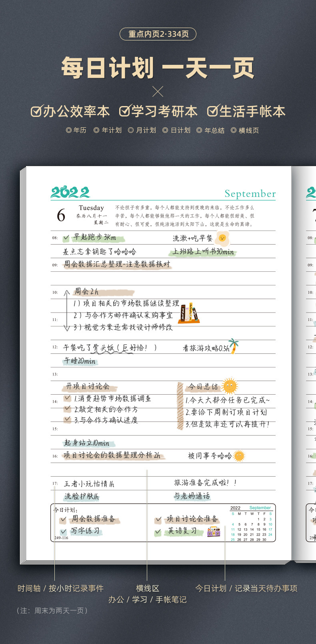The height and width of the screenshot is (644, 316).
Task: Click the checkmark before 项目讨论会准备
Action: click(x=158, y=520)
